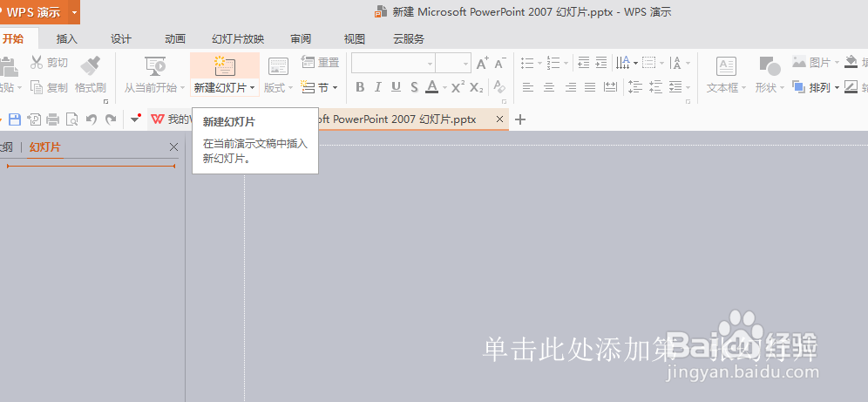868x402 pixels.
Task: Click the Redo arrow
Action: [111, 119]
